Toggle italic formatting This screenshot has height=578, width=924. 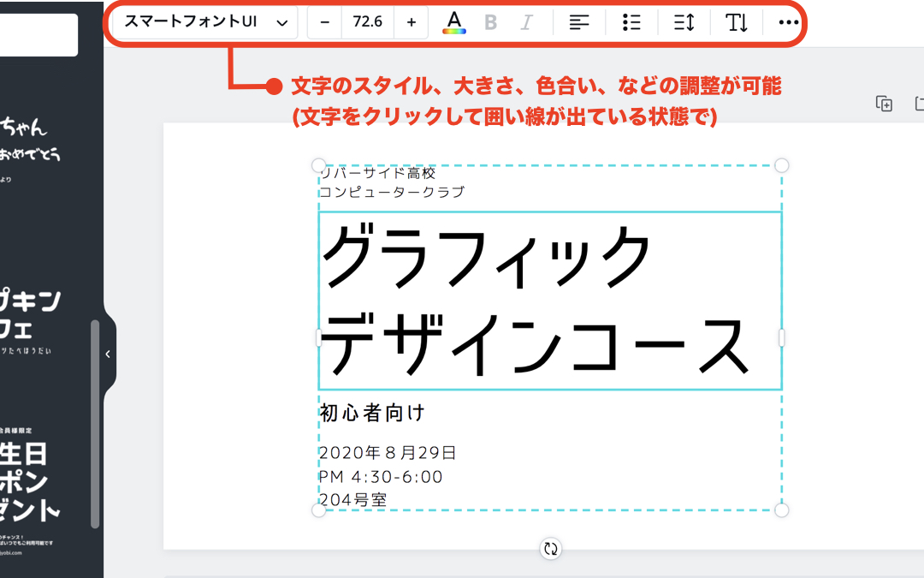coord(526,22)
